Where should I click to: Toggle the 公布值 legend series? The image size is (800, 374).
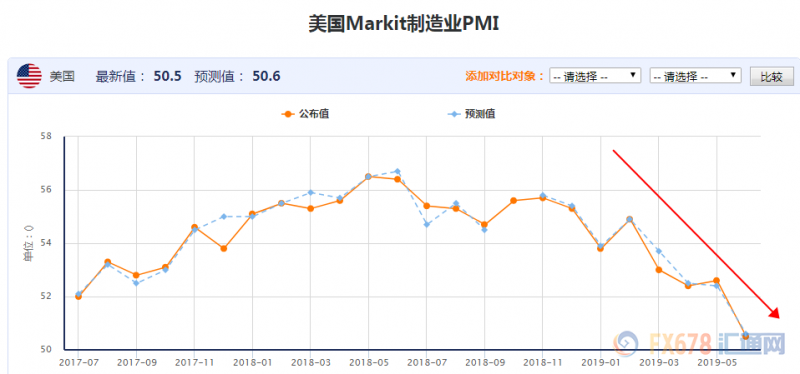tap(305, 114)
